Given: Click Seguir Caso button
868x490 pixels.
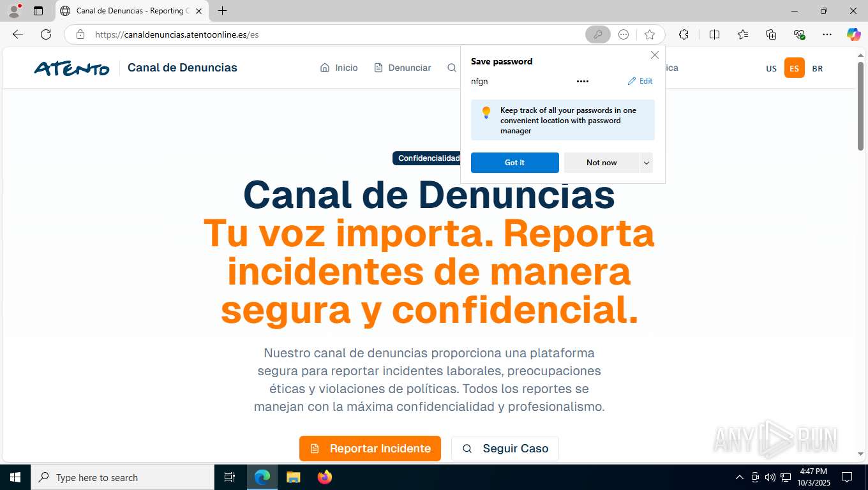Looking at the screenshot, I should point(505,449).
